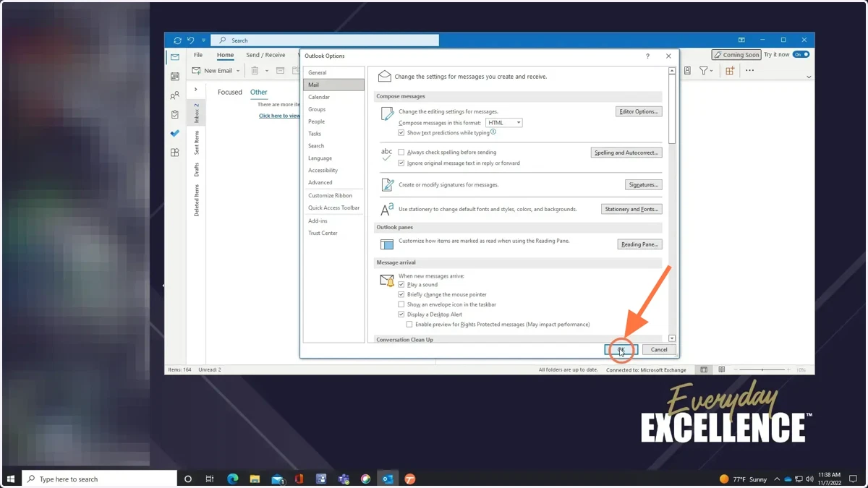Toggle Show text predictions while typing
Image resolution: width=868 pixels, height=488 pixels.
[401, 133]
